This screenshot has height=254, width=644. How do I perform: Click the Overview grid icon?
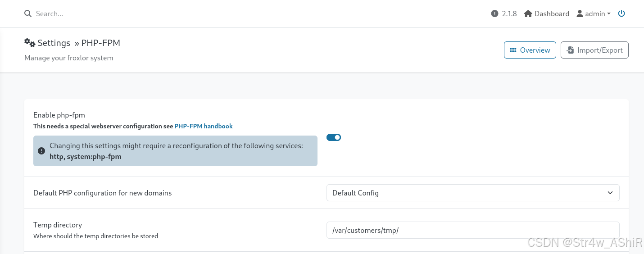tap(513, 50)
